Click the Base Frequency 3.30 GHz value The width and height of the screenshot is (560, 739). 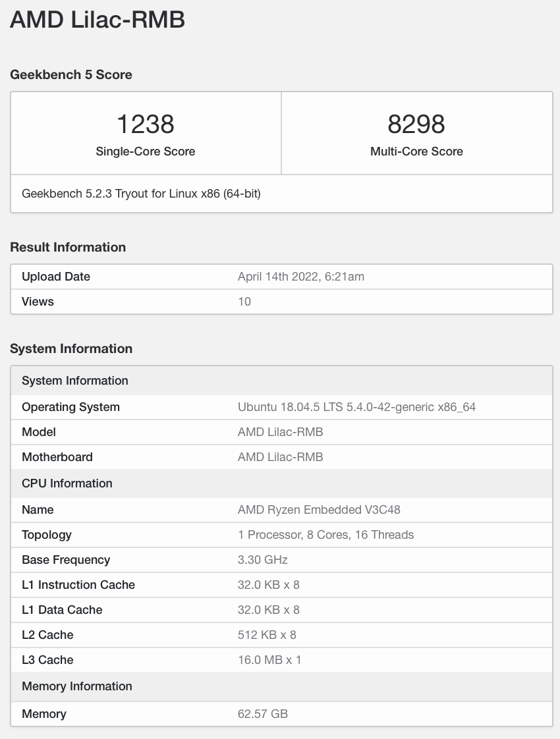pyautogui.click(x=263, y=560)
